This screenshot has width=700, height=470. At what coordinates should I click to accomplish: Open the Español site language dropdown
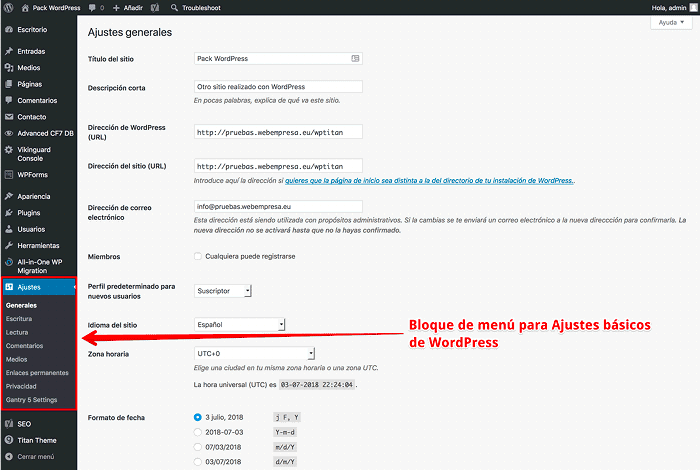pyautogui.click(x=239, y=324)
